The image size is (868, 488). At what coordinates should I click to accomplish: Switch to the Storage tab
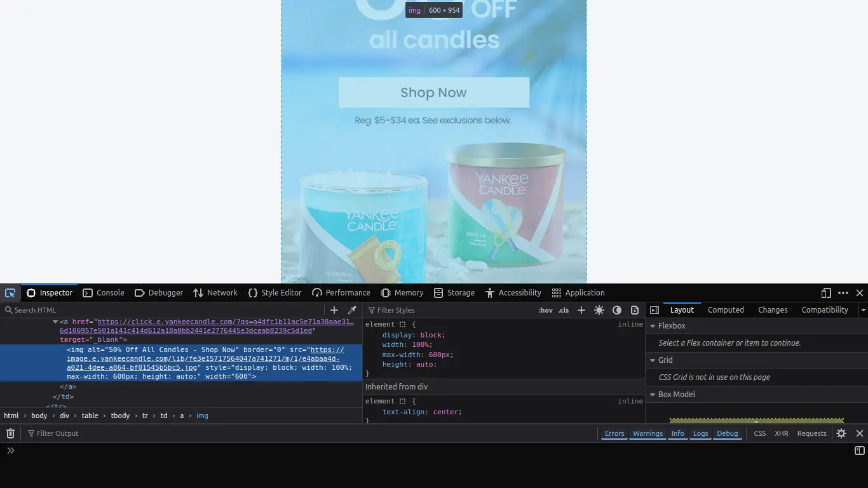click(454, 293)
